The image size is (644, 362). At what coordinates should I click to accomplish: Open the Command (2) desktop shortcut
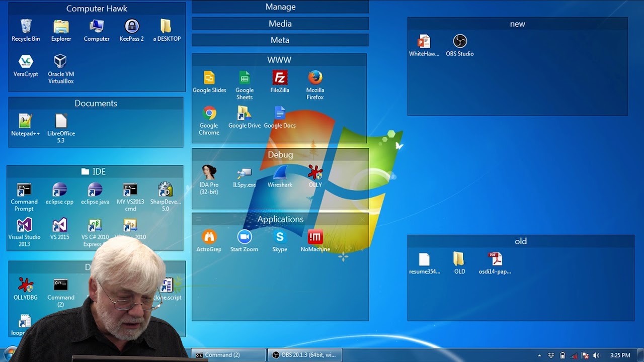pyautogui.click(x=61, y=292)
